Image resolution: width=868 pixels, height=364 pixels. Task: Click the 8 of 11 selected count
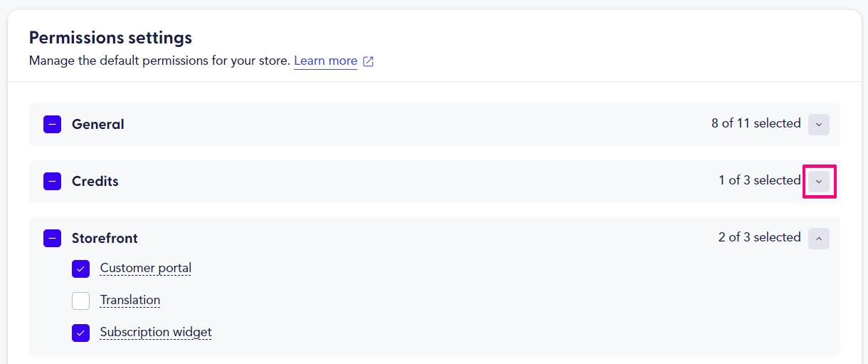[x=756, y=123]
